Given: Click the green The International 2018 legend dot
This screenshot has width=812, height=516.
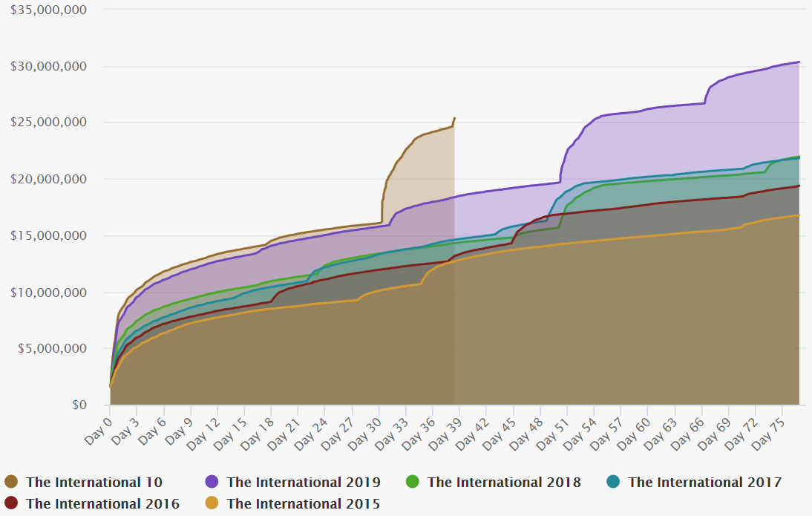Looking at the screenshot, I should [412, 482].
